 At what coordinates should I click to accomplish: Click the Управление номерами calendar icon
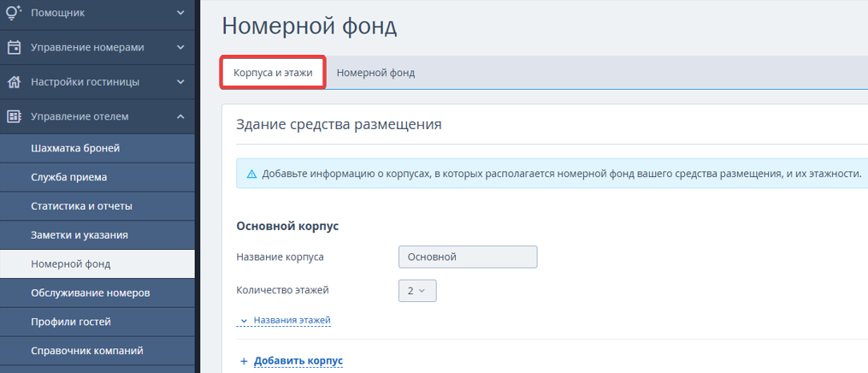14,48
